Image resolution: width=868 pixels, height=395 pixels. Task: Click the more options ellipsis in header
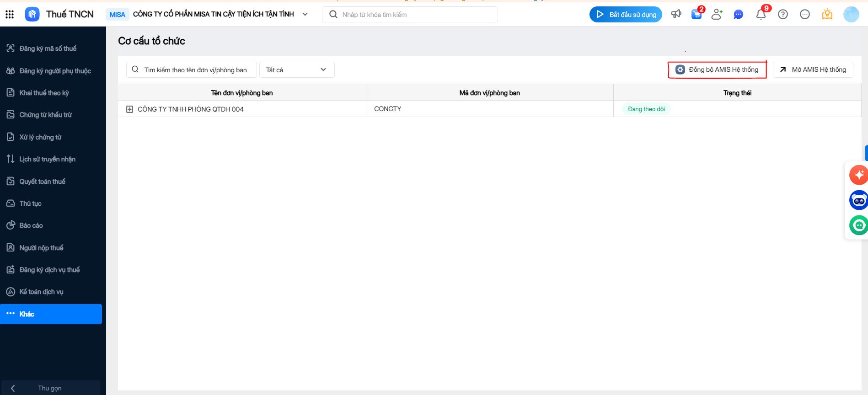[805, 15]
